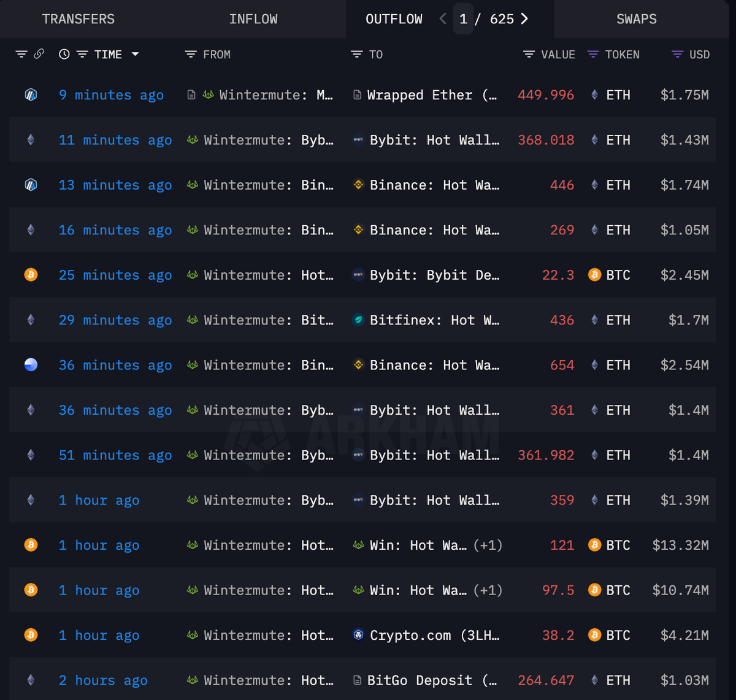Click Wrapped Ether recipient

432,95
